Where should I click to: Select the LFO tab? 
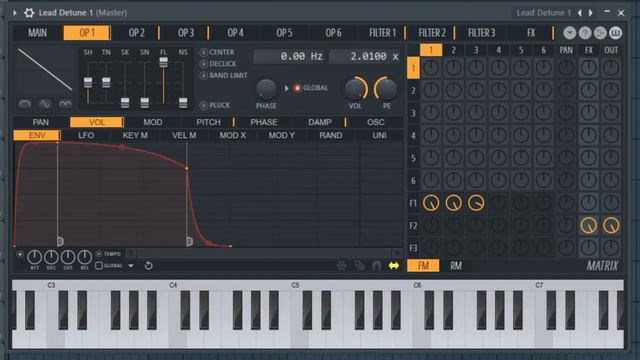86,136
